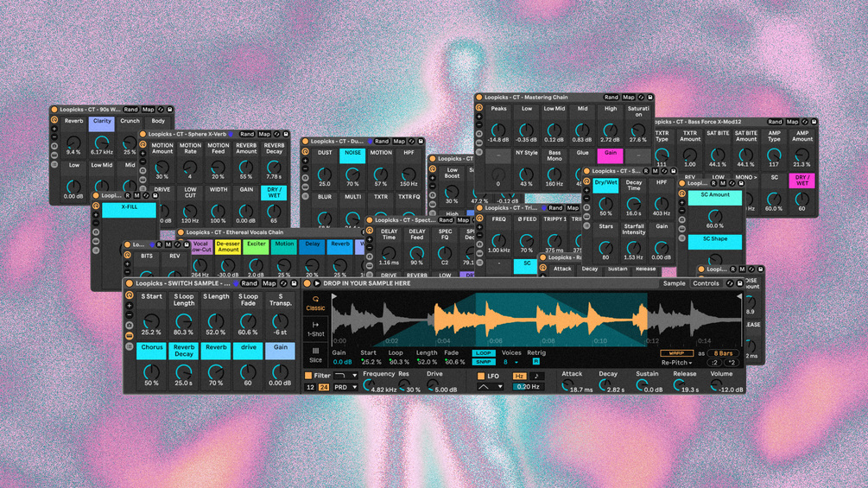The image size is (868, 488).
Task: Click halve tempo :2 button
Action: [714, 363]
